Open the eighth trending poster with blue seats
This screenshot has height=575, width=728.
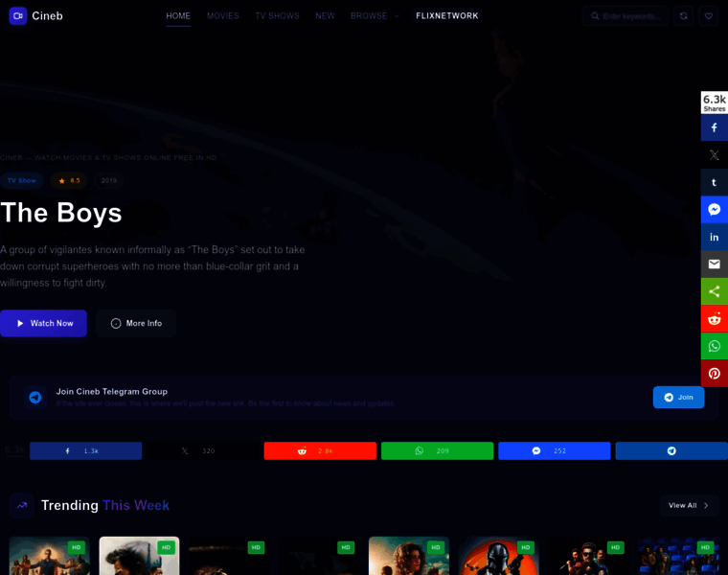[x=678, y=556]
